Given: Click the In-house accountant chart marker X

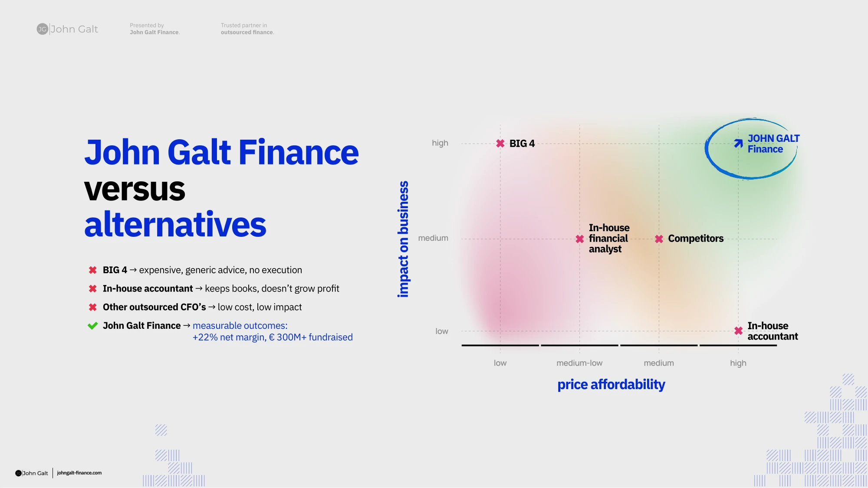Looking at the screenshot, I should (739, 331).
